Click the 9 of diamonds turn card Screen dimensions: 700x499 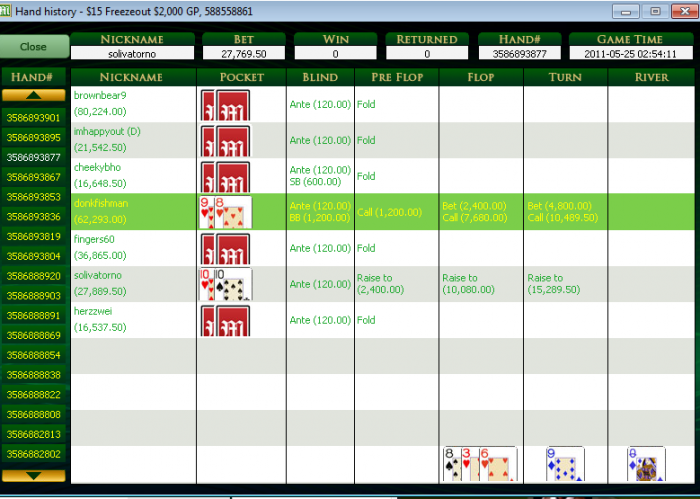point(565,464)
